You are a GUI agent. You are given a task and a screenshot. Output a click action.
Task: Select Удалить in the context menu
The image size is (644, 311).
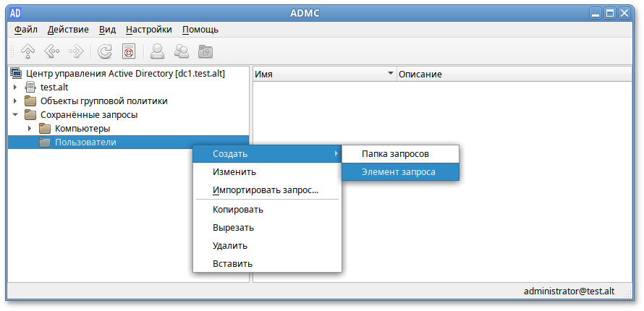tap(267, 246)
